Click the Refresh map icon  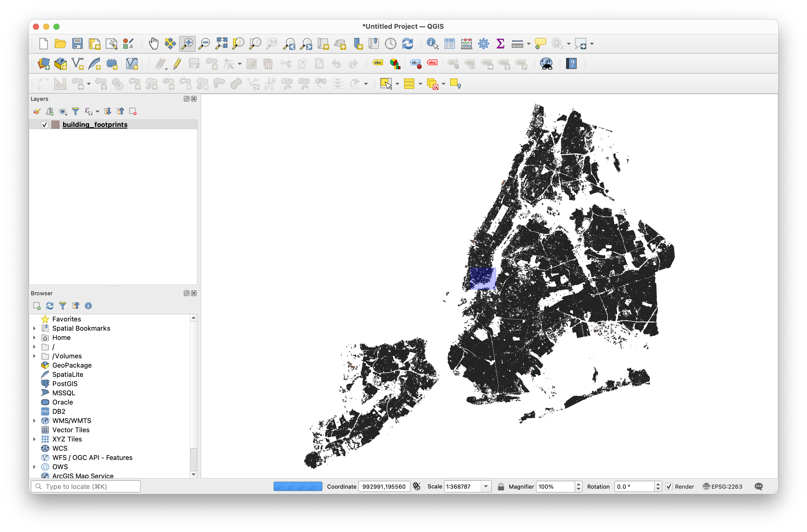(x=407, y=44)
